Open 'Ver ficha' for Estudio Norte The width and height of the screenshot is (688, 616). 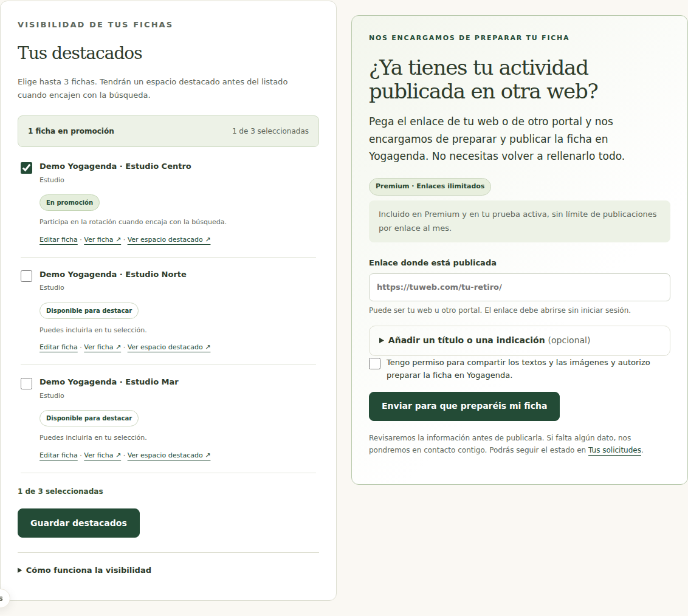(102, 347)
